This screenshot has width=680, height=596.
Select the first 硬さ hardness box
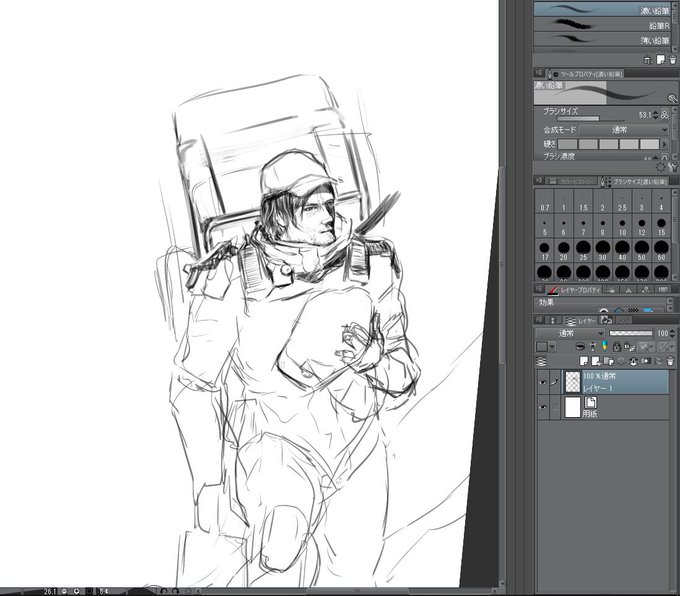pos(567,144)
